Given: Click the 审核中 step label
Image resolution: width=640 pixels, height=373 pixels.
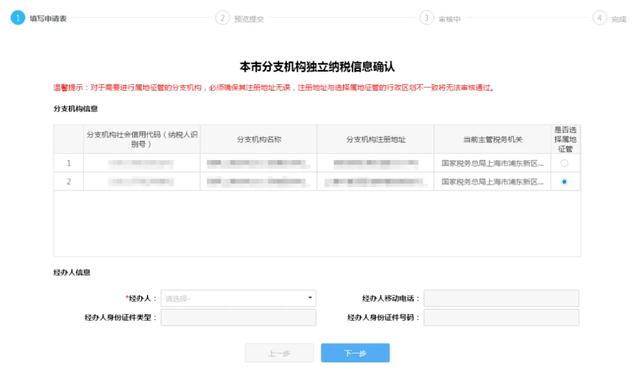Looking at the screenshot, I should click(449, 19).
